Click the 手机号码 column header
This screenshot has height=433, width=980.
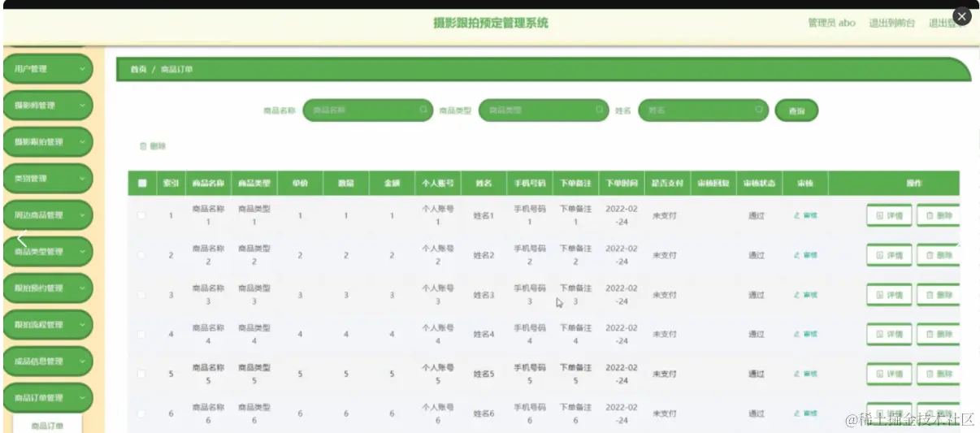pos(530,184)
